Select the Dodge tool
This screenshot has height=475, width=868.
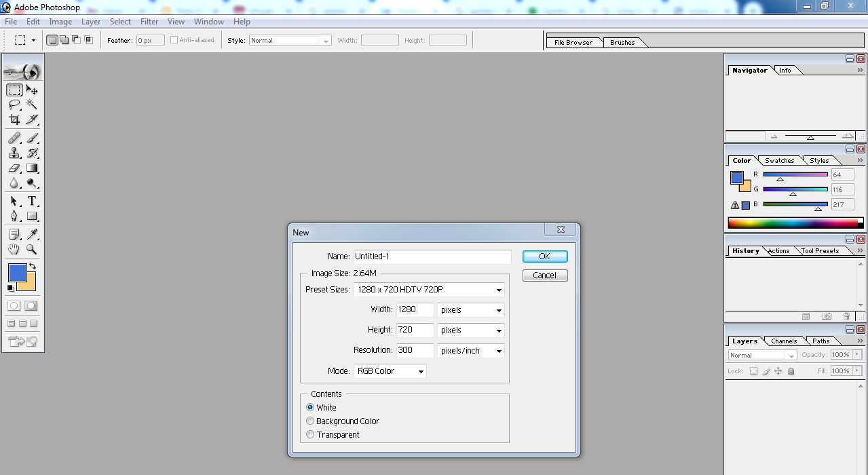point(32,183)
